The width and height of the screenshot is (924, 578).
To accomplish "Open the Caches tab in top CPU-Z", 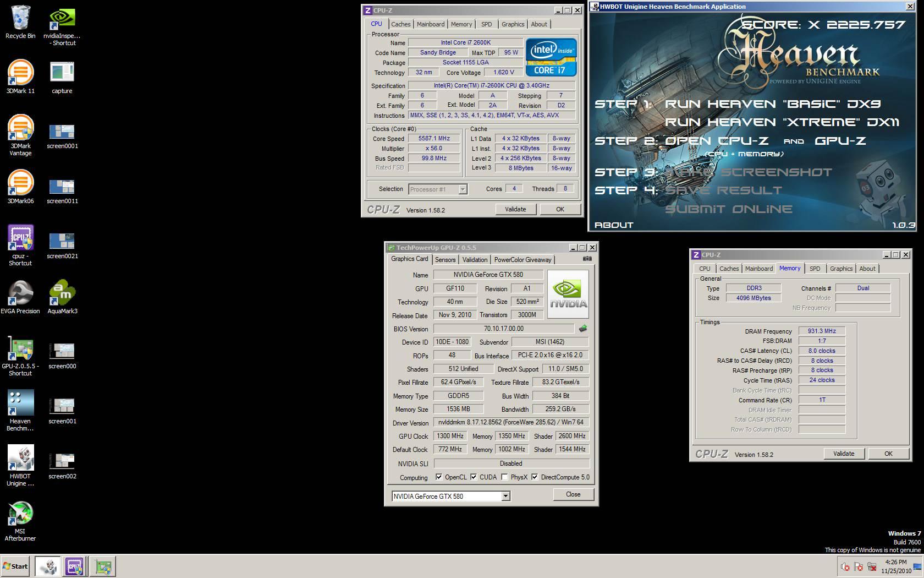I will 400,24.
